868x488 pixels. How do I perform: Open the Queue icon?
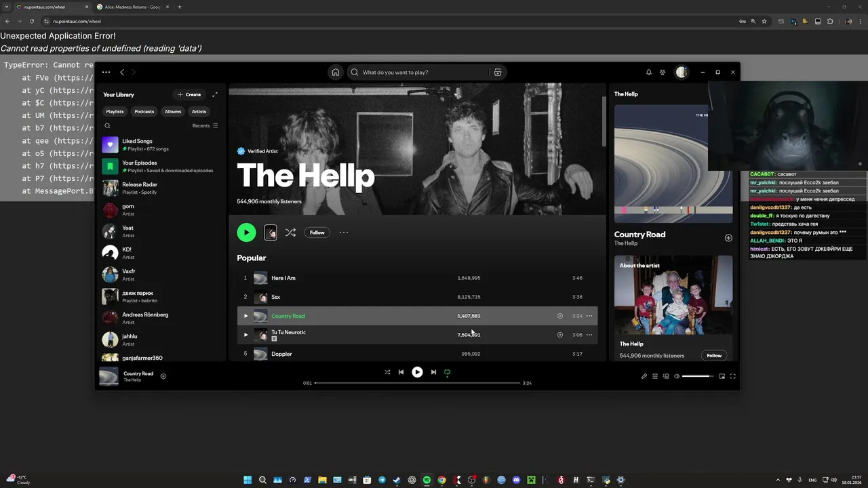point(655,376)
